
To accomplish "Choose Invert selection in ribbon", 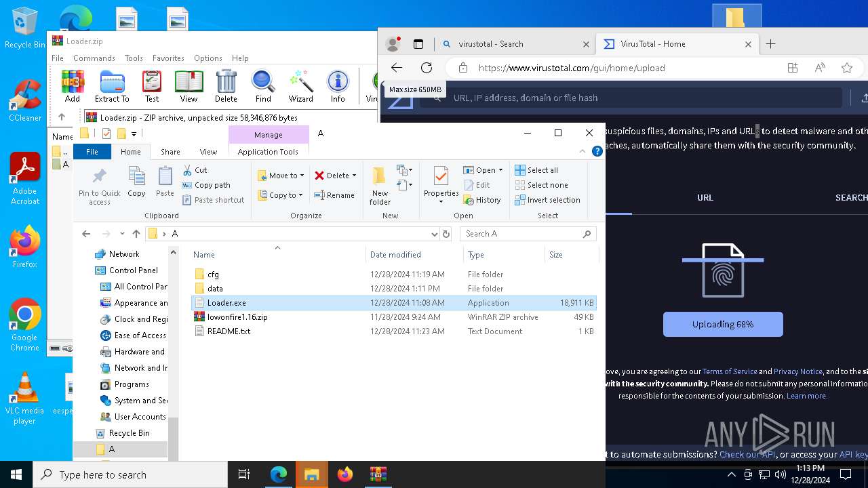I will click(x=547, y=200).
